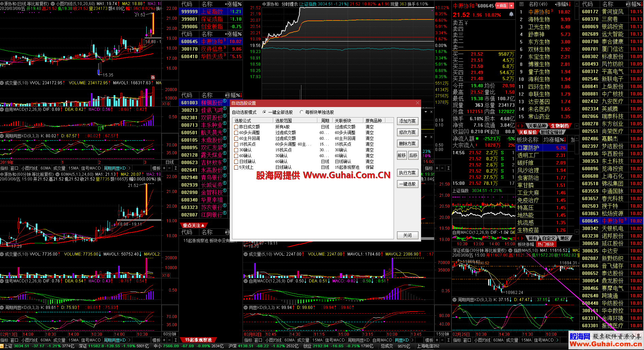Expand the 周期同显KD indicator dropdown in daily chart
Viewport: 644px width, 350px height.
pyautogui.click(x=2, y=136)
